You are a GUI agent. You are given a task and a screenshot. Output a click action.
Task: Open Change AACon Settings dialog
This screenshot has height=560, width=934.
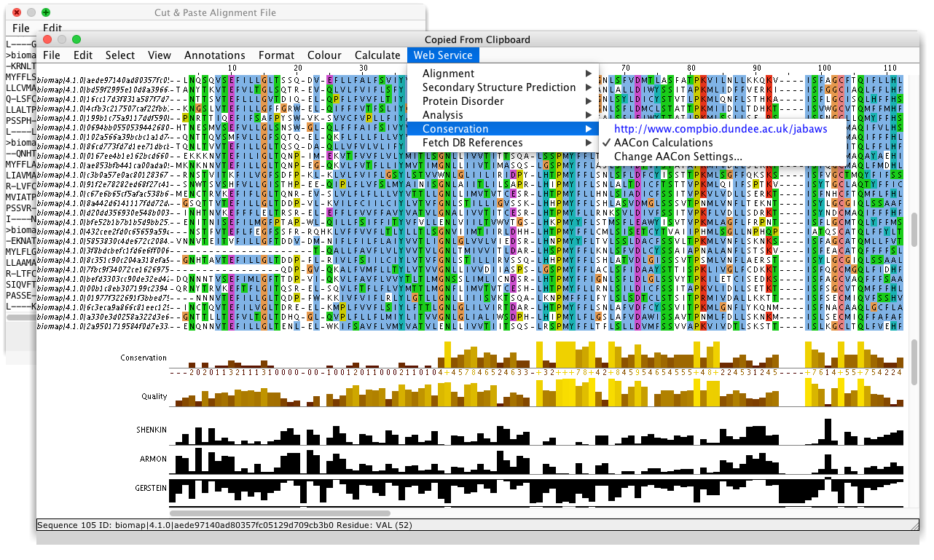click(x=678, y=157)
